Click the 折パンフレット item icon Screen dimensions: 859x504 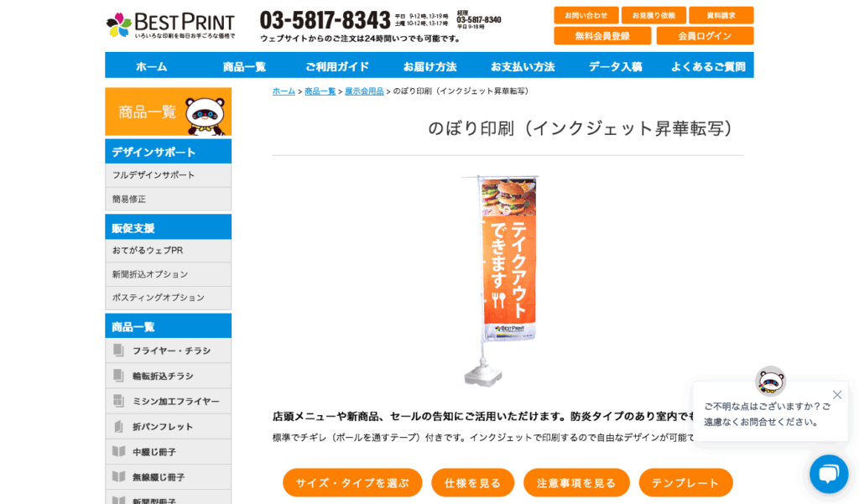(118, 426)
